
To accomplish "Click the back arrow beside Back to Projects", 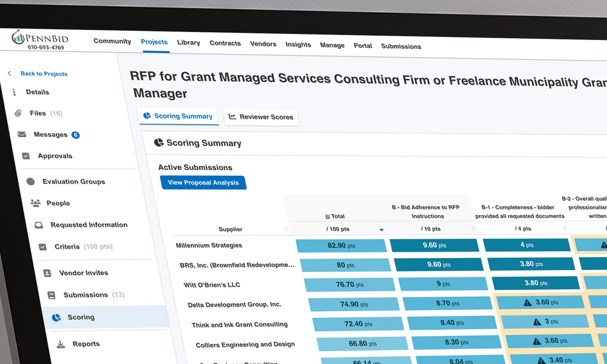I will [x=10, y=73].
